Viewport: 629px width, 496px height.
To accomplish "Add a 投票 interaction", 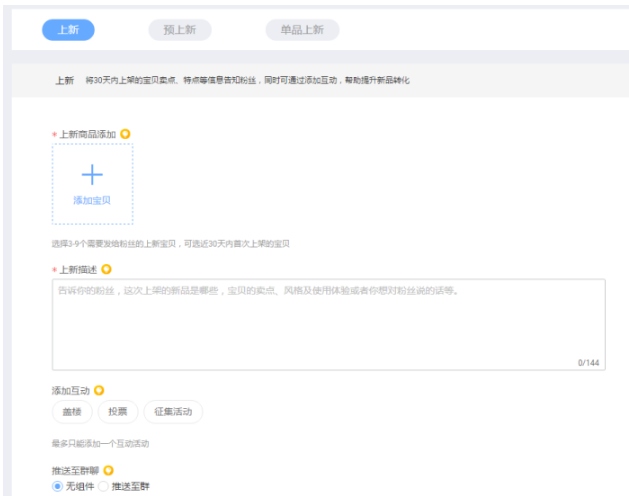I will pos(118,412).
